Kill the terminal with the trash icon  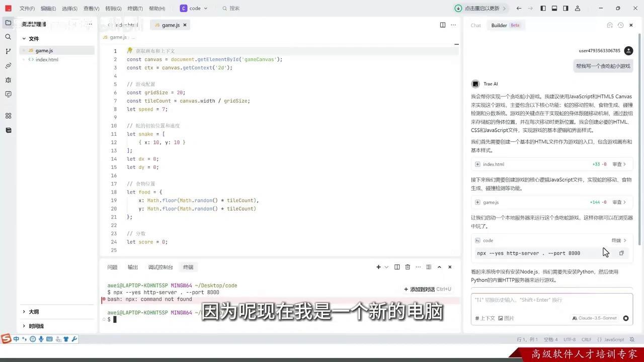(408, 267)
